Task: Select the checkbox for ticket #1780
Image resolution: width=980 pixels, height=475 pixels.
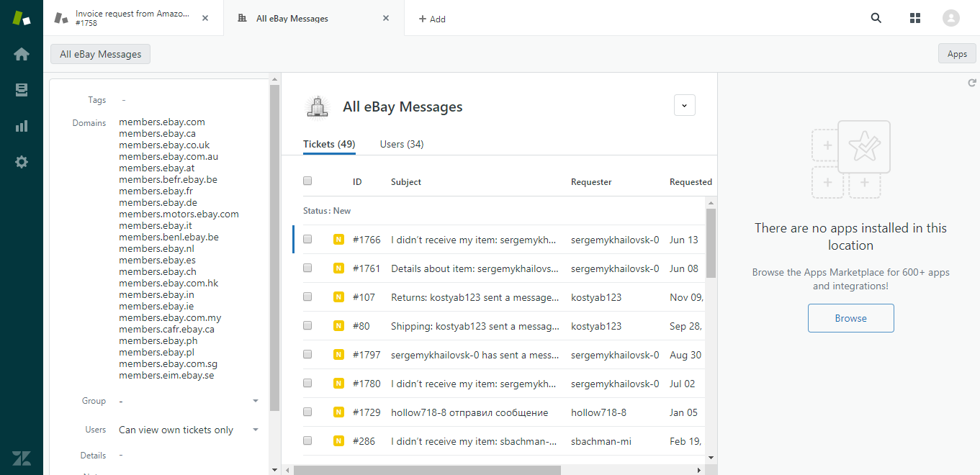Action: tap(307, 384)
